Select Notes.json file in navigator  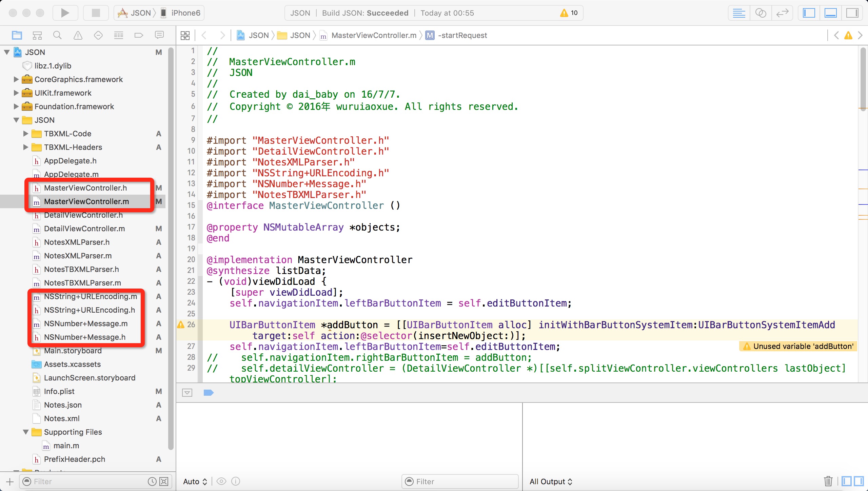[x=62, y=405]
